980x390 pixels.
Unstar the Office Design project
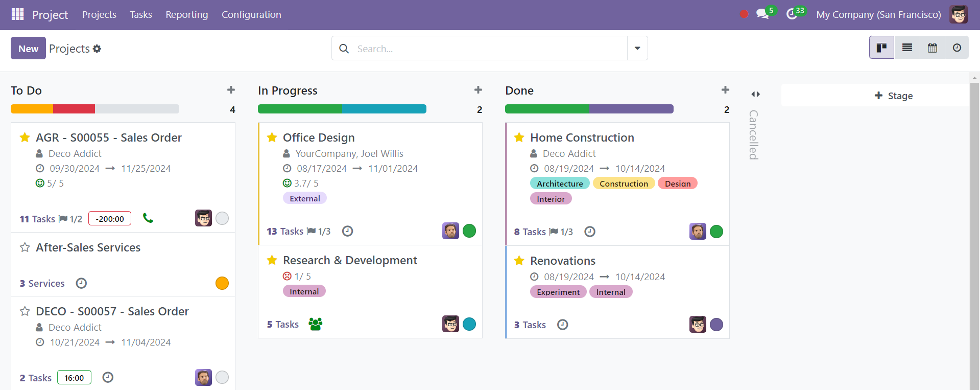(272, 137)
